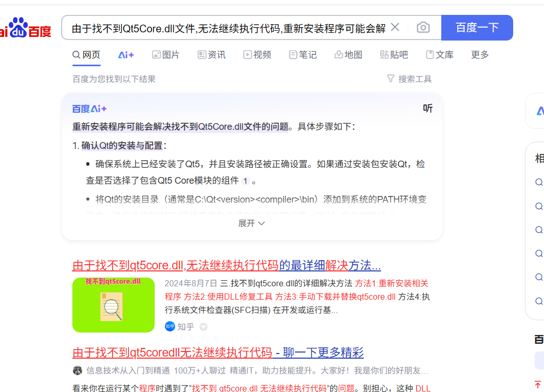Click the 听 listen icon
Screen dimensions: 544x392
coord(428,108)
